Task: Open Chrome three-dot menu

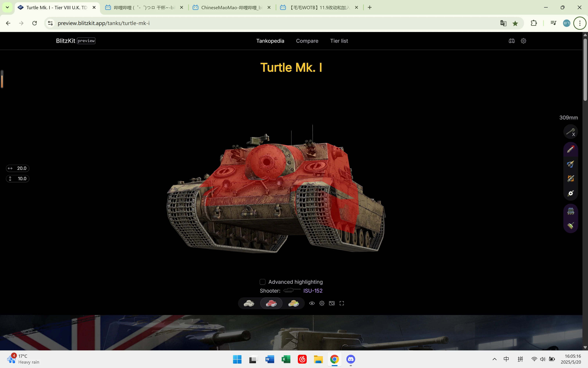Action: tap(580, 23)
